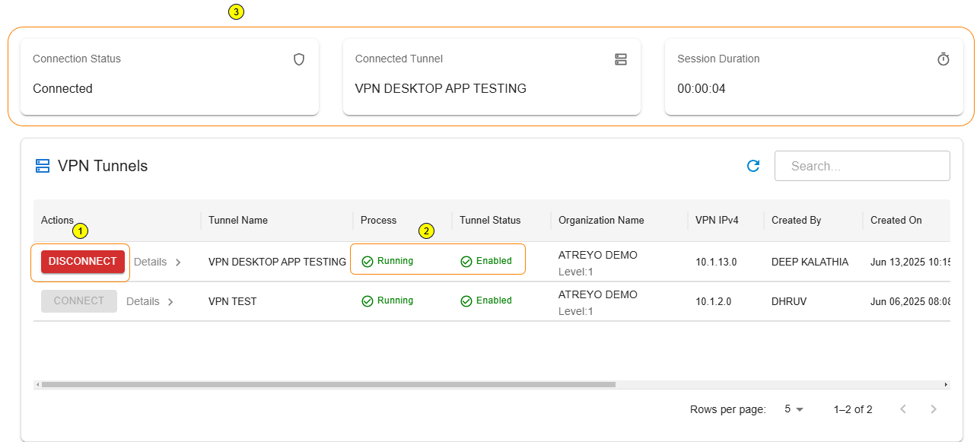Viewport: 980px width, 442px height.
Task: Go to next page of tunnels
Action: [x=934, y=409]
